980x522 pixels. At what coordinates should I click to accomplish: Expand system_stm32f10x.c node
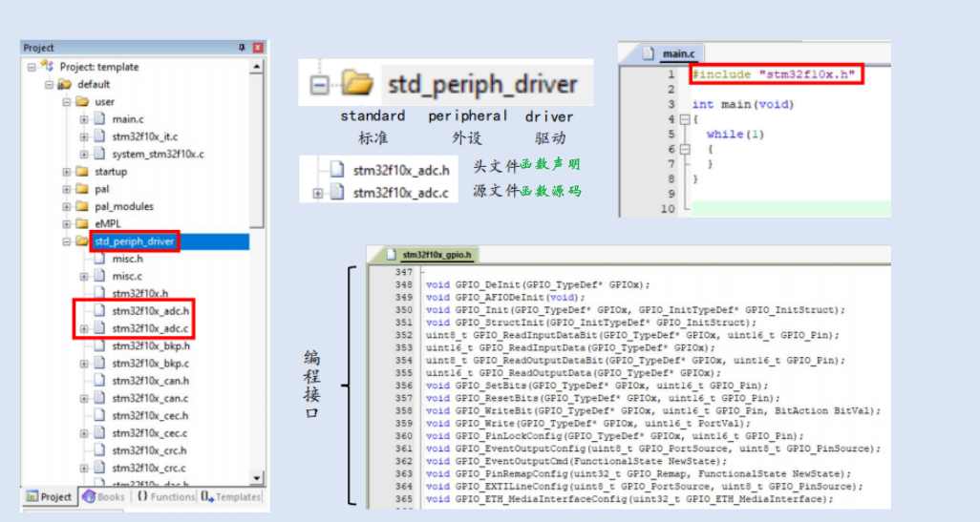tap(84, 155)
